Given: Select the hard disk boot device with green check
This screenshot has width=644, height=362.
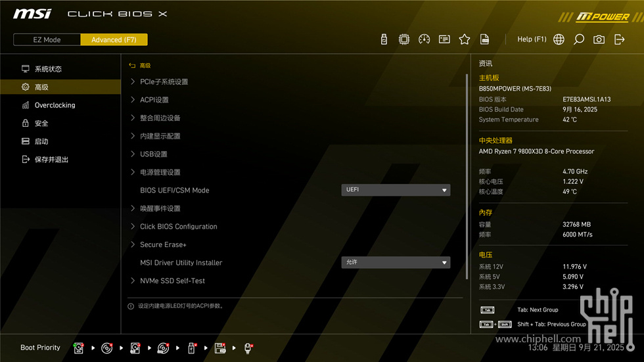Looking at the screenshot, I should pos(78,348).
